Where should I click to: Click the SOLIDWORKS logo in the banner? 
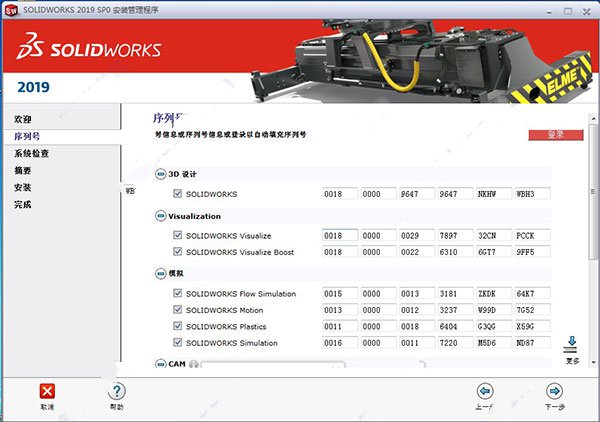88,46
